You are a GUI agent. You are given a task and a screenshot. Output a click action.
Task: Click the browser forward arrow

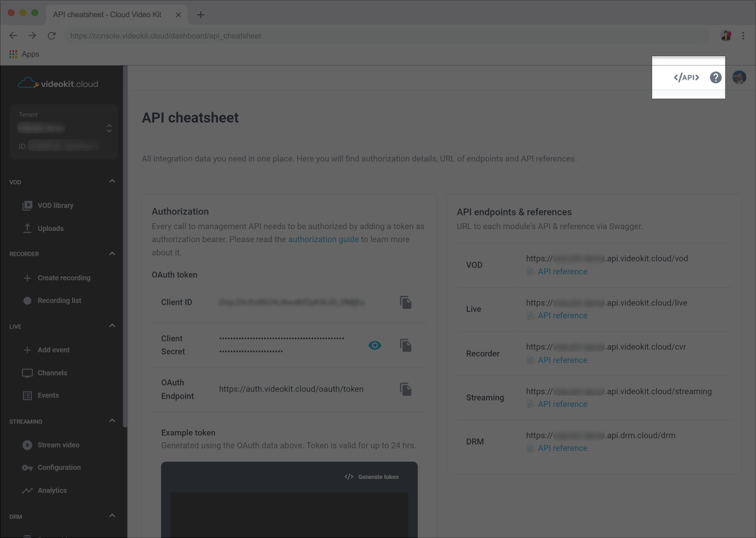[32, 35]
